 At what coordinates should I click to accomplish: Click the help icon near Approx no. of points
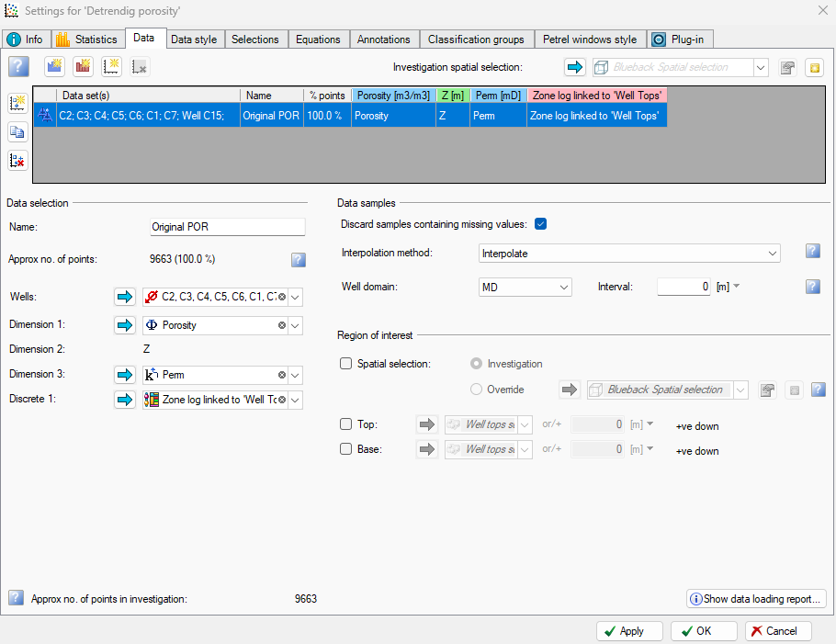[x=299, y=260]
